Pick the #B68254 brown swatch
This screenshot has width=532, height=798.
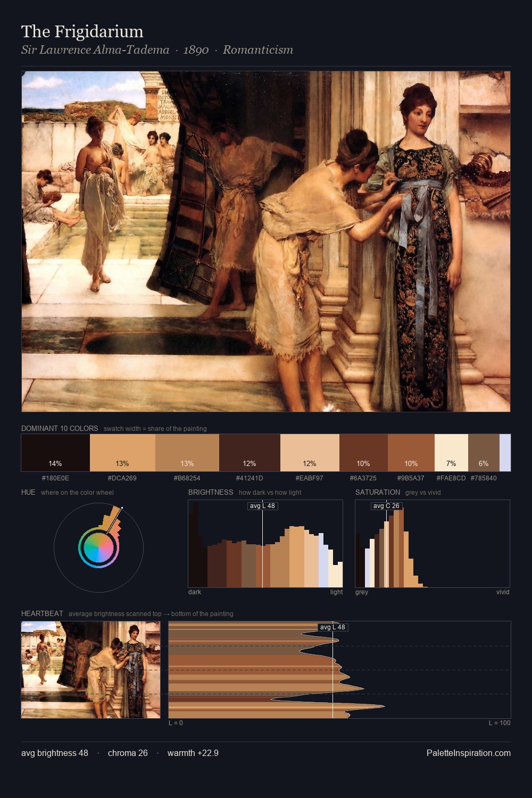(x=187, y=453)
